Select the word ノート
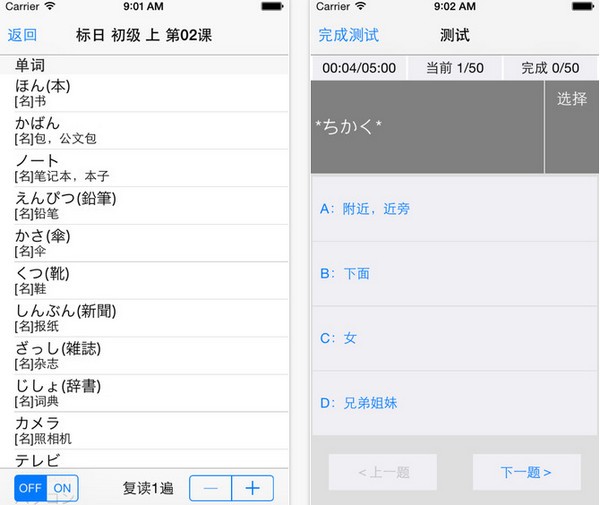Image resolution: width=600 pixels, height=505 pixels. (x=144, y=168)
